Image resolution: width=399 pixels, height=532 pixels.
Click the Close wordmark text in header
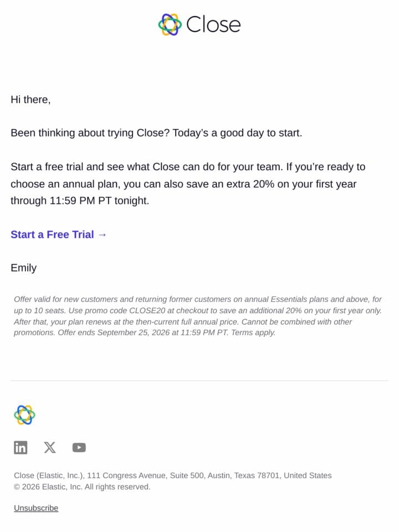coord(213,24)
